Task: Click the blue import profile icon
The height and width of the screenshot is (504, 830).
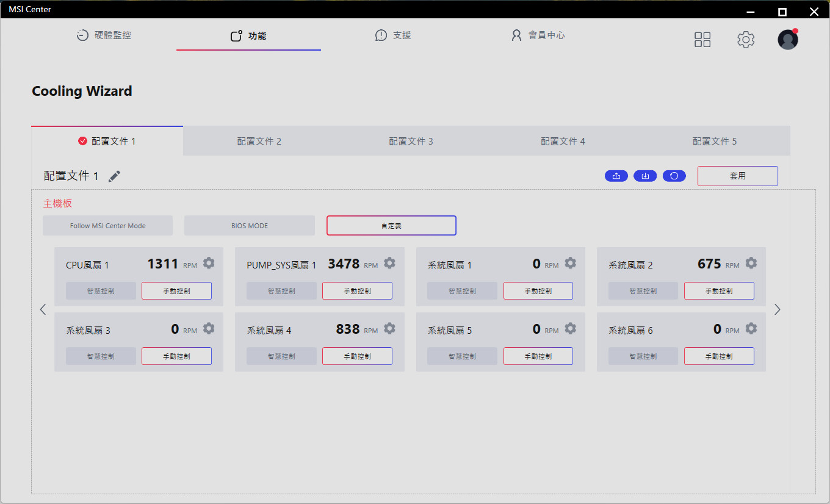Action: (645, 176)
